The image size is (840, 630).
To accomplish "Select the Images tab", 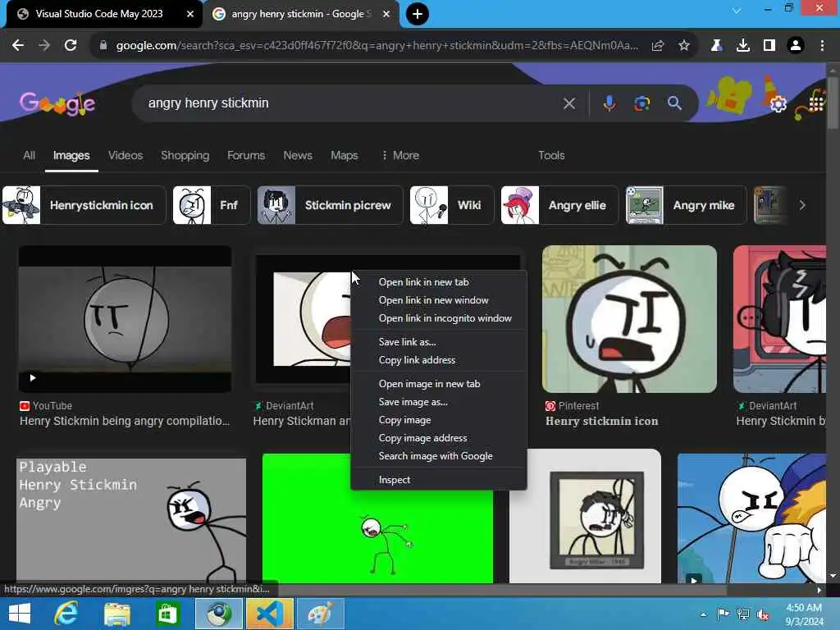I will coord(71,155).
